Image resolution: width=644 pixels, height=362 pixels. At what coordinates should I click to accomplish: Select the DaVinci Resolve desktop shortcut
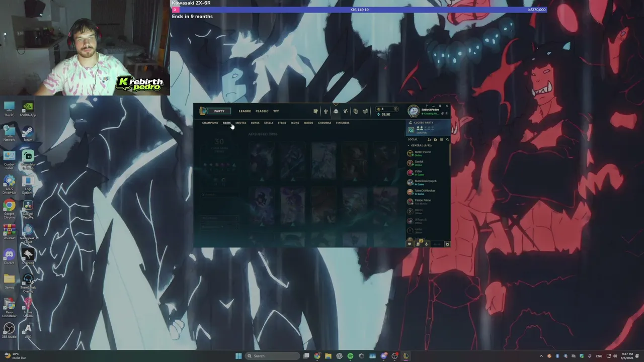coord(28,209)
